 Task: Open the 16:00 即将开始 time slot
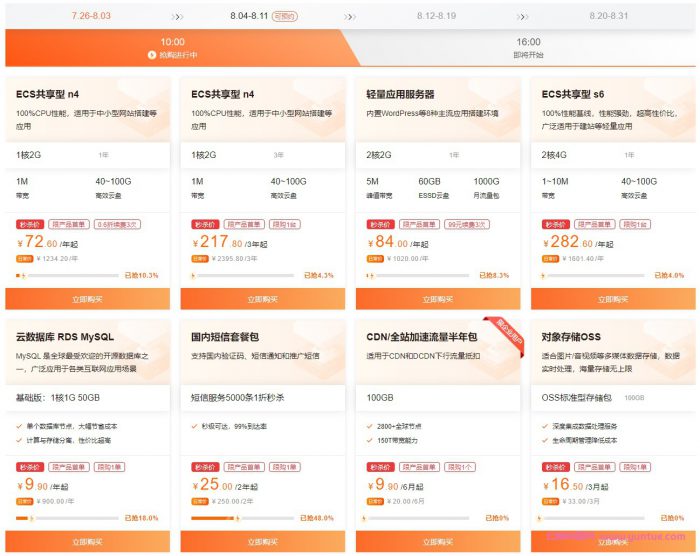pos(528,48)
